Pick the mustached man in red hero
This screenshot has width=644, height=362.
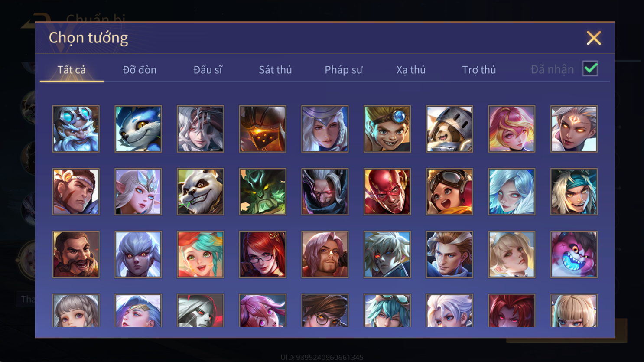pyautogui.click(x=76, y=254)
